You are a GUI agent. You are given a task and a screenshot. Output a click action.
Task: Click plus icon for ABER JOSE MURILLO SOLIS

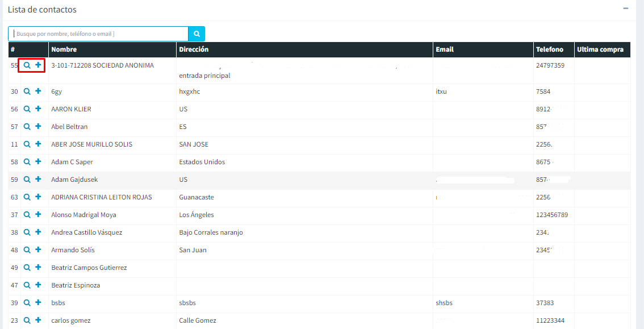pyautogui.click(x=38, y=144)
